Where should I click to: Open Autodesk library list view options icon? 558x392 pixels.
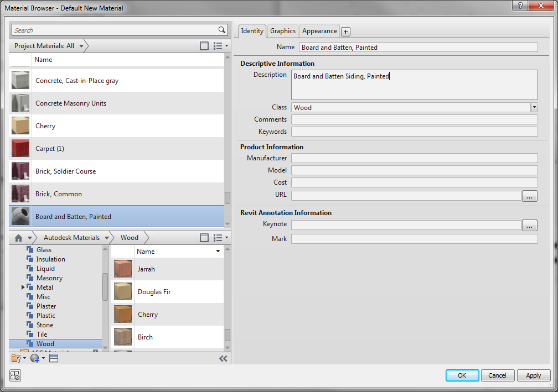coord(221,238)
